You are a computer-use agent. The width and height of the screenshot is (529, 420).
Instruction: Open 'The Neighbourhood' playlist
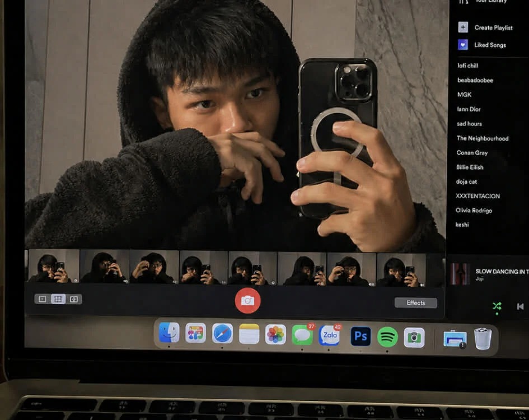pyautogui.click(x=483, y=138)
